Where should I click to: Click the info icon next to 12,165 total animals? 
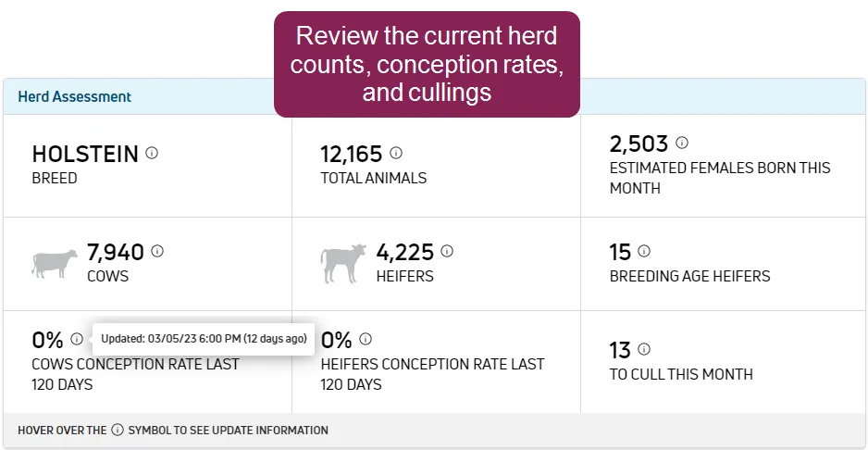pos(396,153)
